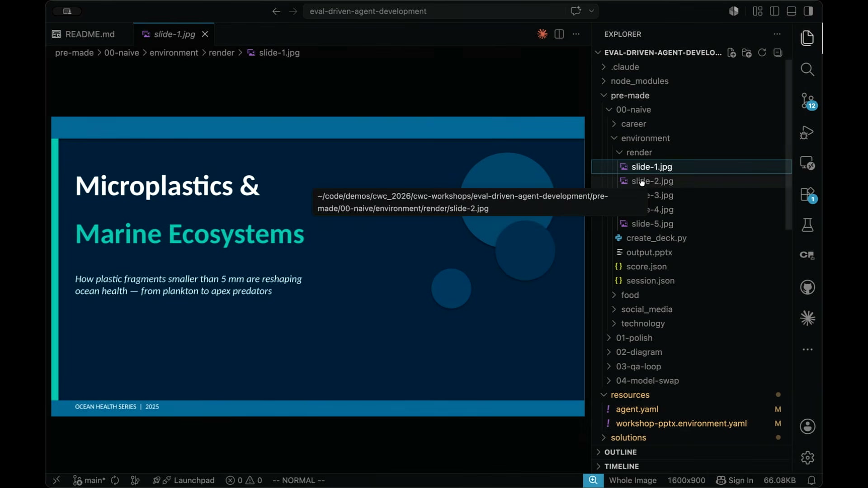Image resolution: width=868 pixels, height=488 pixels.
Task: Open the Extensions view icon
Action: click(x=807, y=195)
